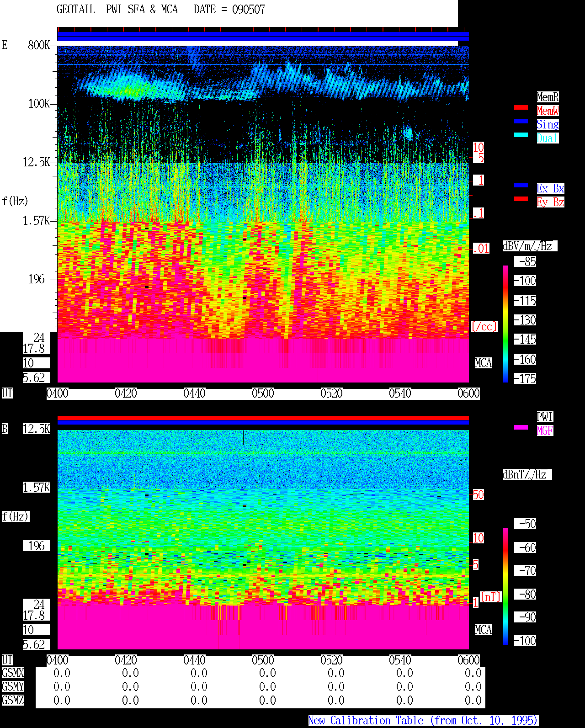Select the MemR legend label
Image resolution: width=585 pixels, height=728 pixels.
click(x=548, y=97)
